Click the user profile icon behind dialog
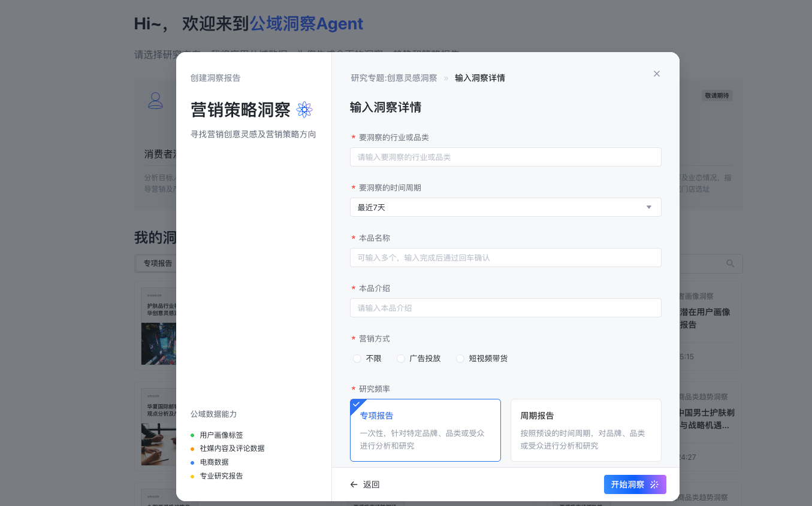 pyautogui.click(x=156, y=100)
